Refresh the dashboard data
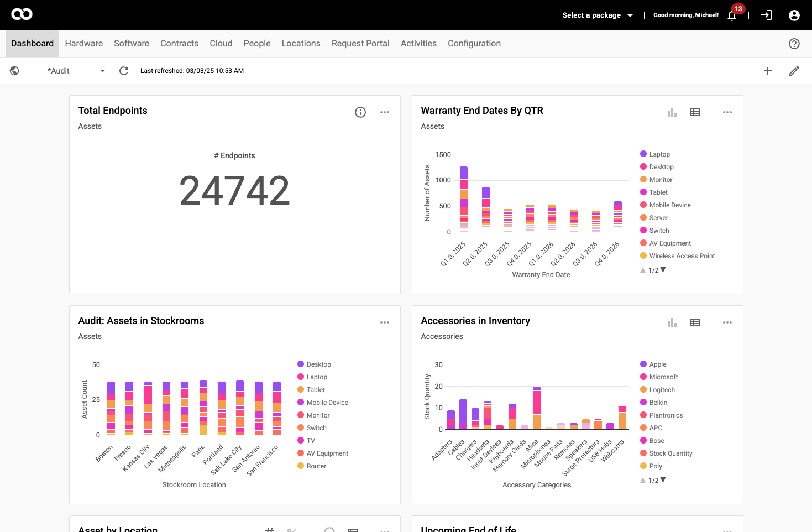Screen dimensions: 812x532 124,71
